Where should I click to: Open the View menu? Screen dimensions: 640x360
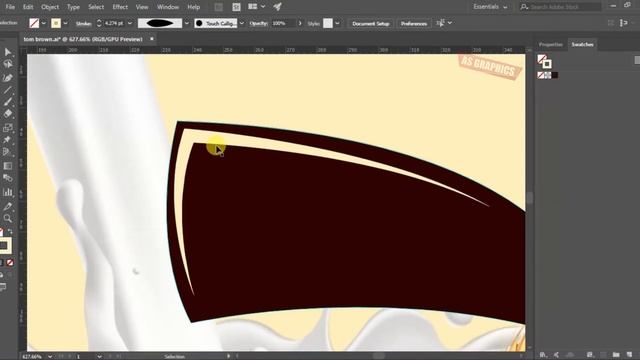(142, 7)
